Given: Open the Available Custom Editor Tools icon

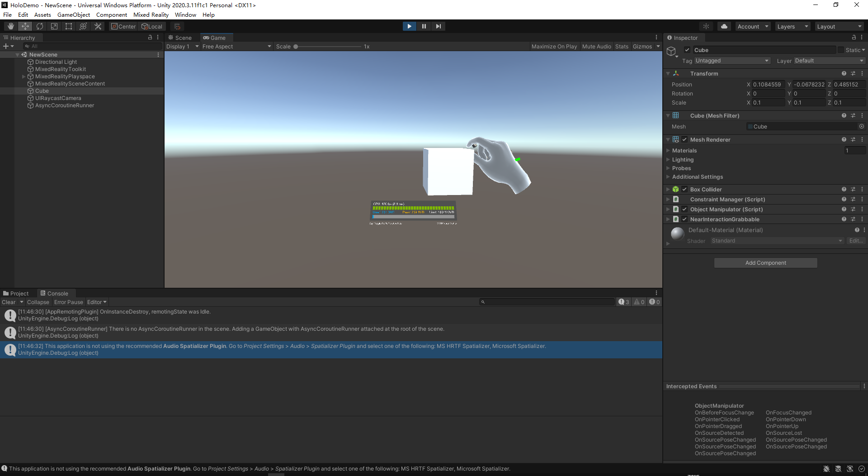Looking at the screenshot, I should (x=98, y=26).
